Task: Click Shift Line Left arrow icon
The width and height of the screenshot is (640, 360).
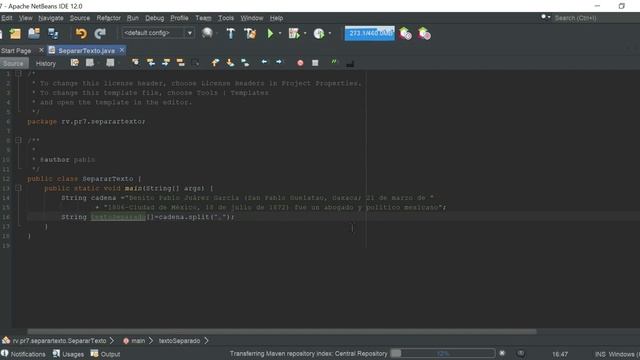Action: pos(264,62)
